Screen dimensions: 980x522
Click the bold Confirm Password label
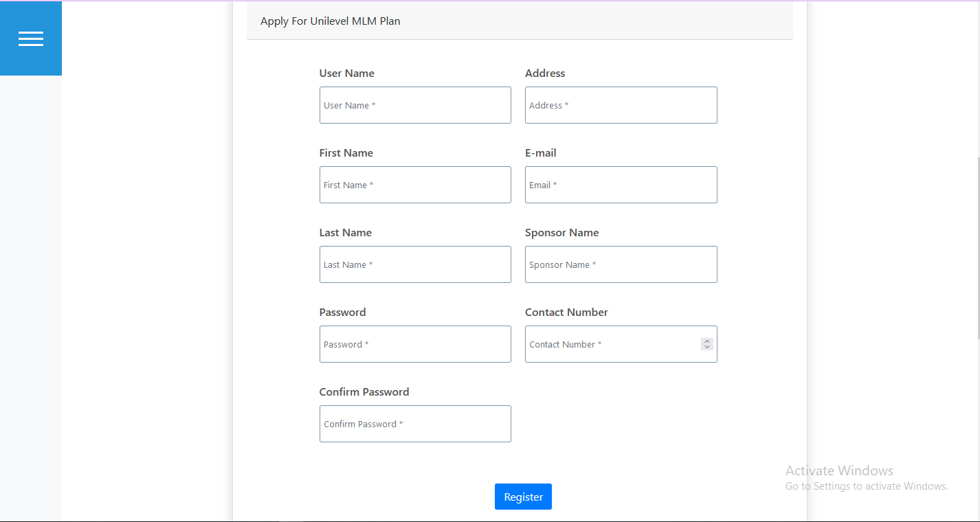(x=364, y=392)
